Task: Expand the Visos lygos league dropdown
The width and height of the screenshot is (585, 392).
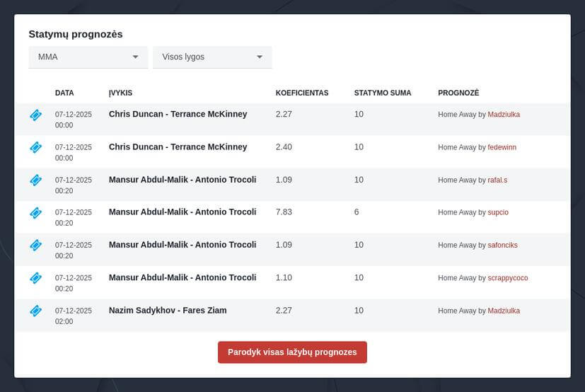Action: [x=212, y=57]
